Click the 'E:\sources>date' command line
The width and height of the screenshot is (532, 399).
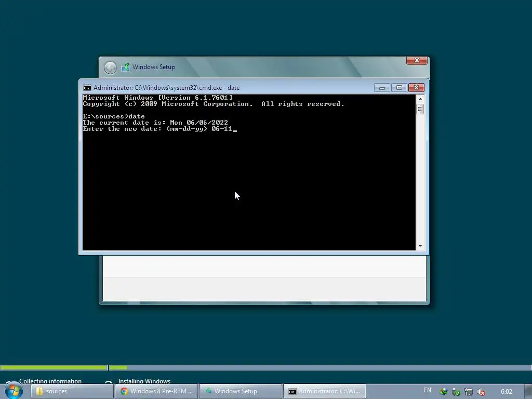pyautogui.click(x=114, y=116)
